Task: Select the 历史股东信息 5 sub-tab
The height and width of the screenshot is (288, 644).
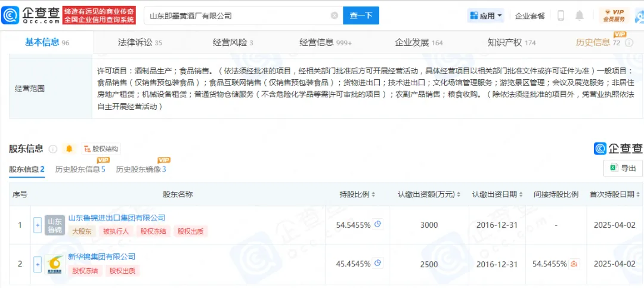Action: (x=80, y=169)
